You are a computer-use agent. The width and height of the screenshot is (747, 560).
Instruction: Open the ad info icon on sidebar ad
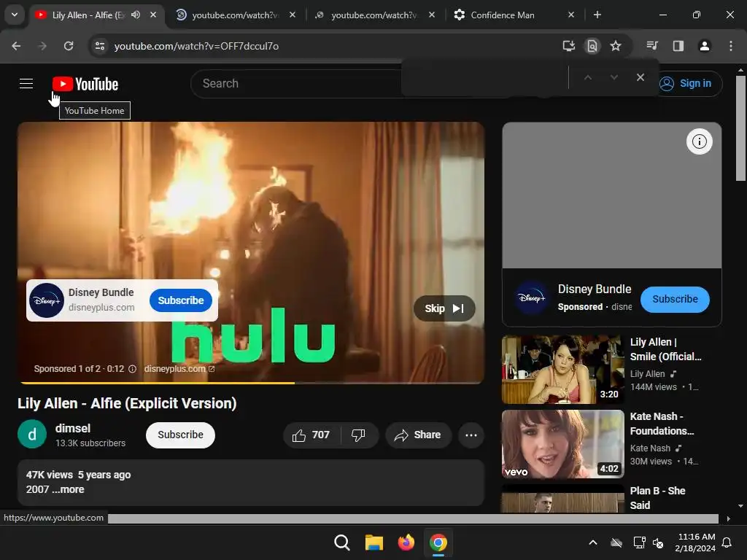click(x=699, y=141)
